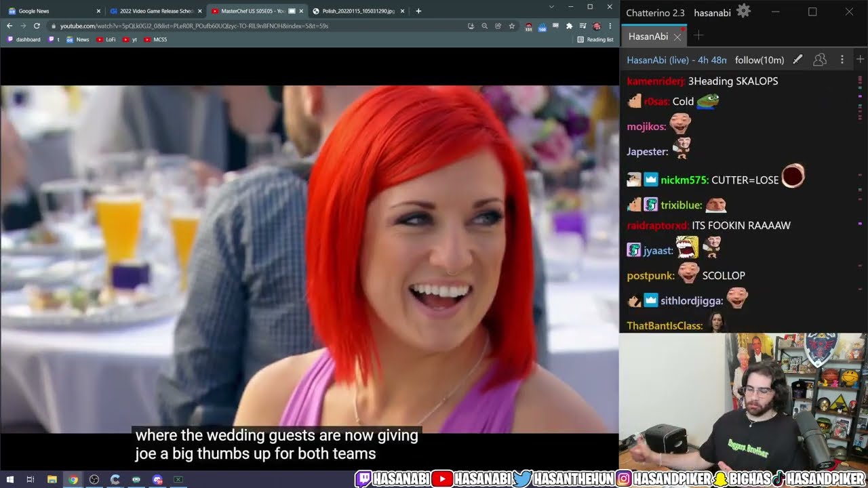Open Task View on the taskbar

(x=31, y=480)
